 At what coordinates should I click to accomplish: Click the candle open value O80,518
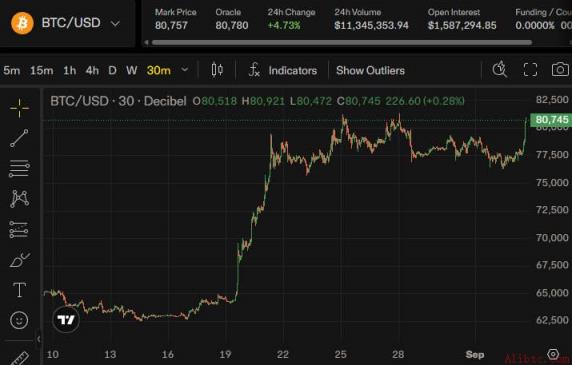215,101
